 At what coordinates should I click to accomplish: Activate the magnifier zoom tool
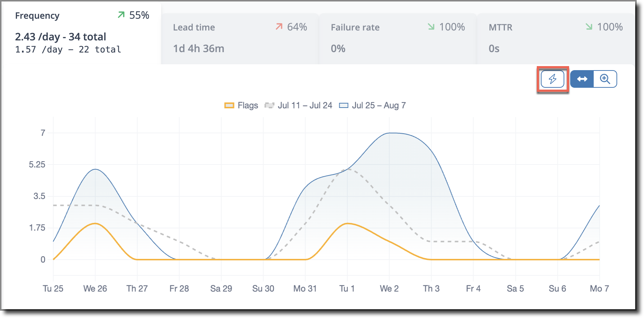(605, 79)
